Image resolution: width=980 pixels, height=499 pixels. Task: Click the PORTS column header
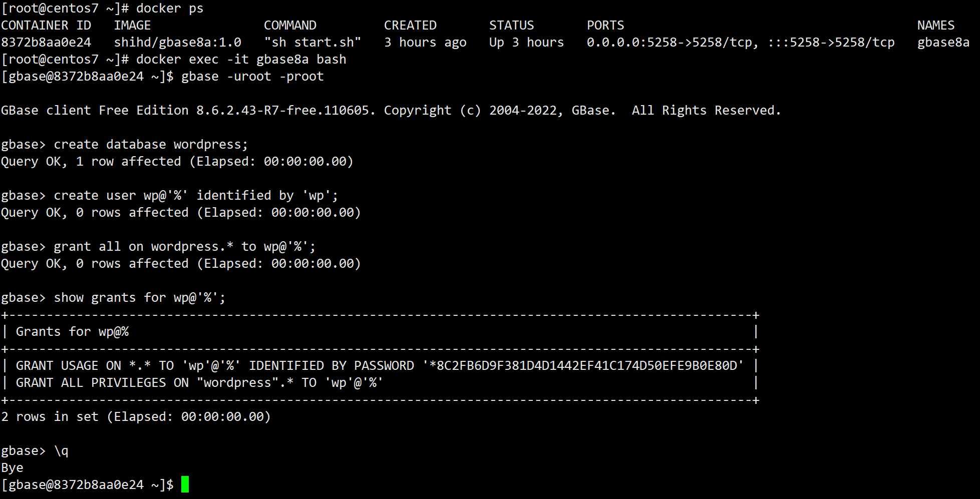point(605,26)
